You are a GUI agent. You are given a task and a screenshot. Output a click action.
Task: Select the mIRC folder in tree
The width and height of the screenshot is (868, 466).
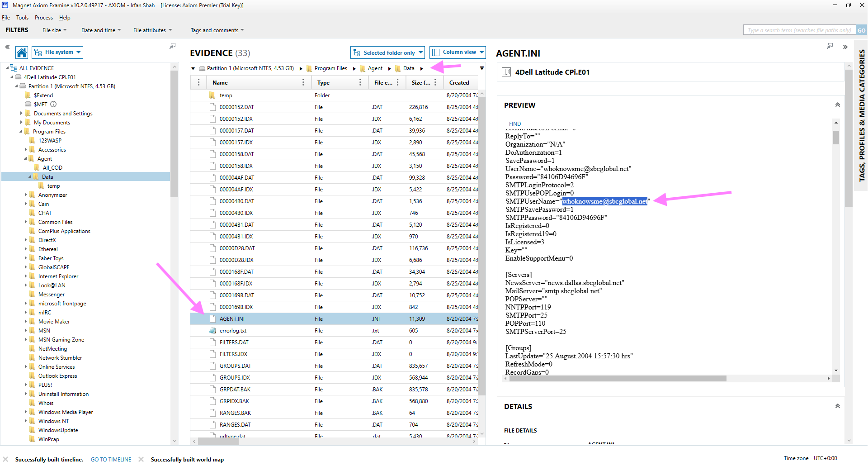click(45, 312)
